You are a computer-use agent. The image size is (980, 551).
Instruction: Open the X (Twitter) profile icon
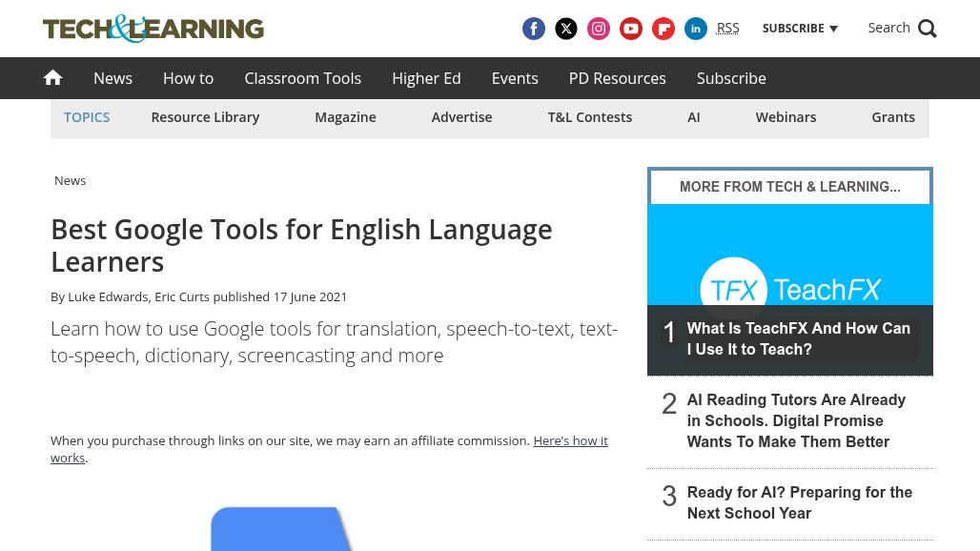(565, 29)
